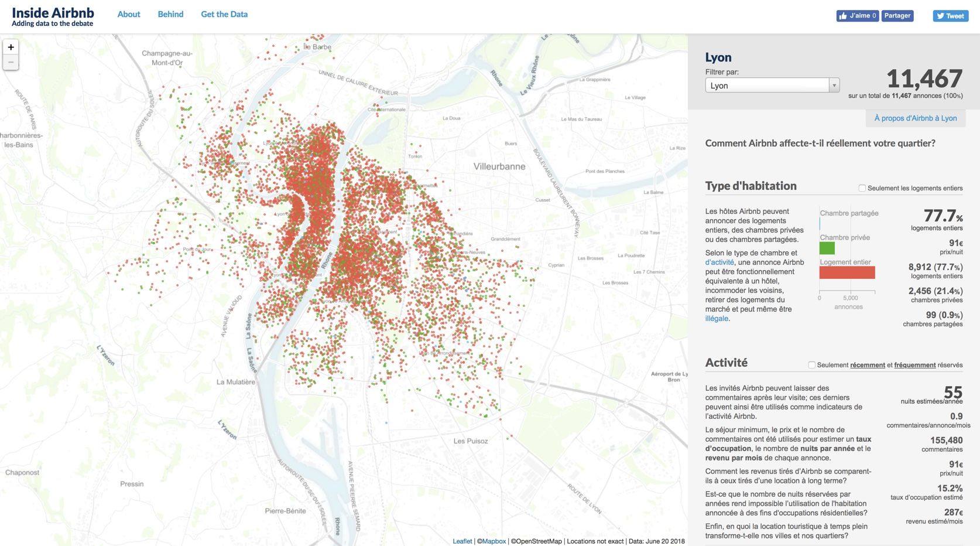Click the 155,480 commentaires value

[x=946, y=441]
